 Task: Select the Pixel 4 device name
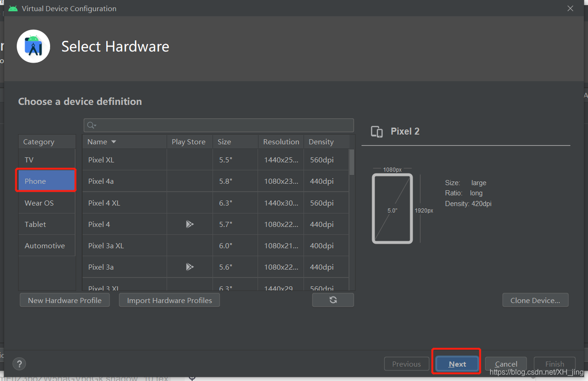(99, 224)
